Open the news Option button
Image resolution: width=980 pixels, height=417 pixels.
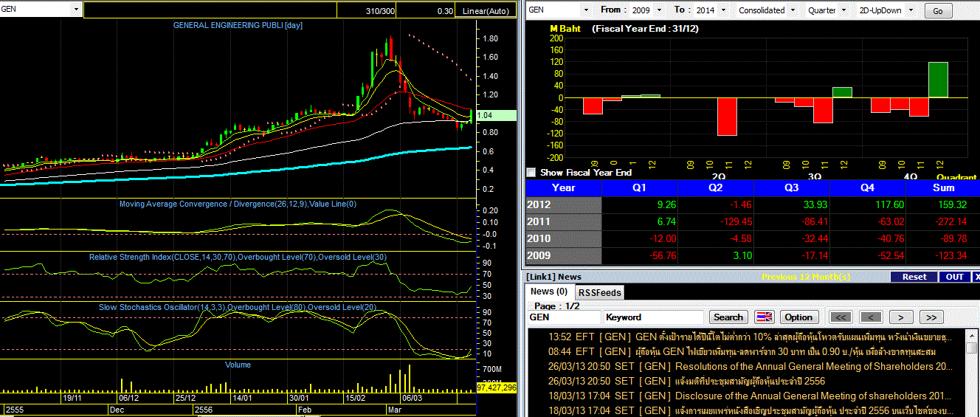tap(798, 317)
